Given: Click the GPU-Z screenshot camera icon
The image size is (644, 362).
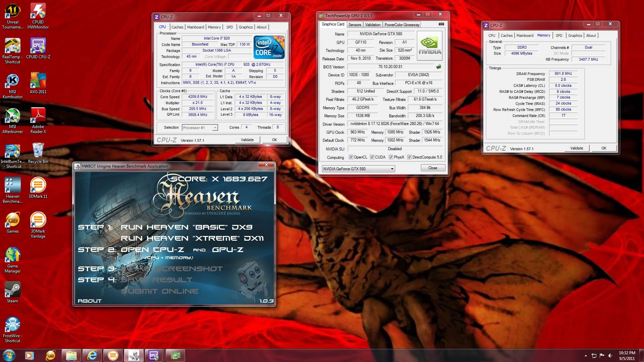Looking at the screenshot, I should point(441,24).
